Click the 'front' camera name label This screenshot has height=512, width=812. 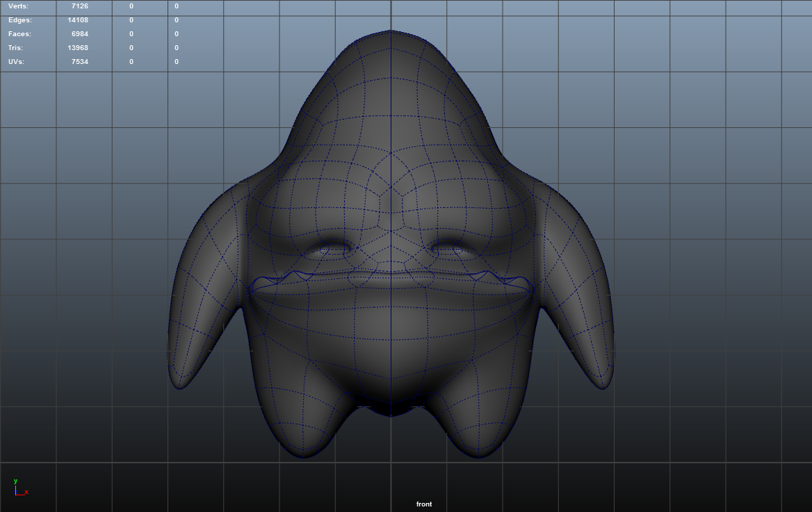point(423,504)
